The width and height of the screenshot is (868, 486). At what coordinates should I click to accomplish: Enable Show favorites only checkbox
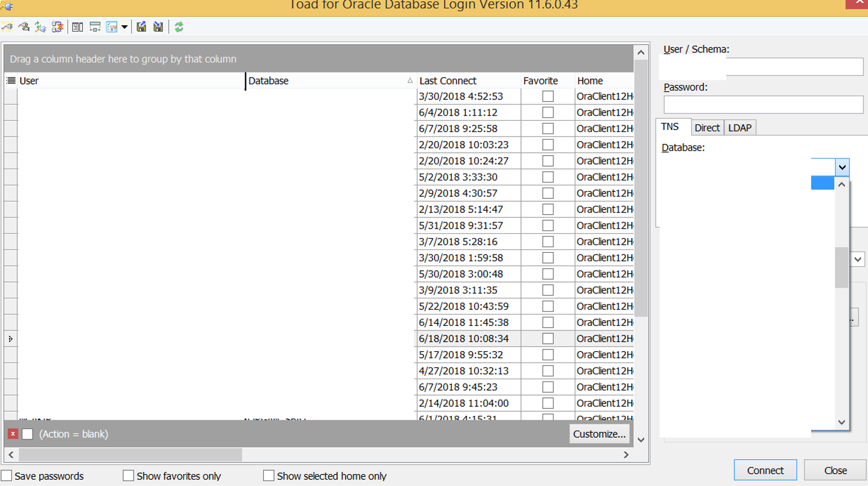click(x=129, y=475)
